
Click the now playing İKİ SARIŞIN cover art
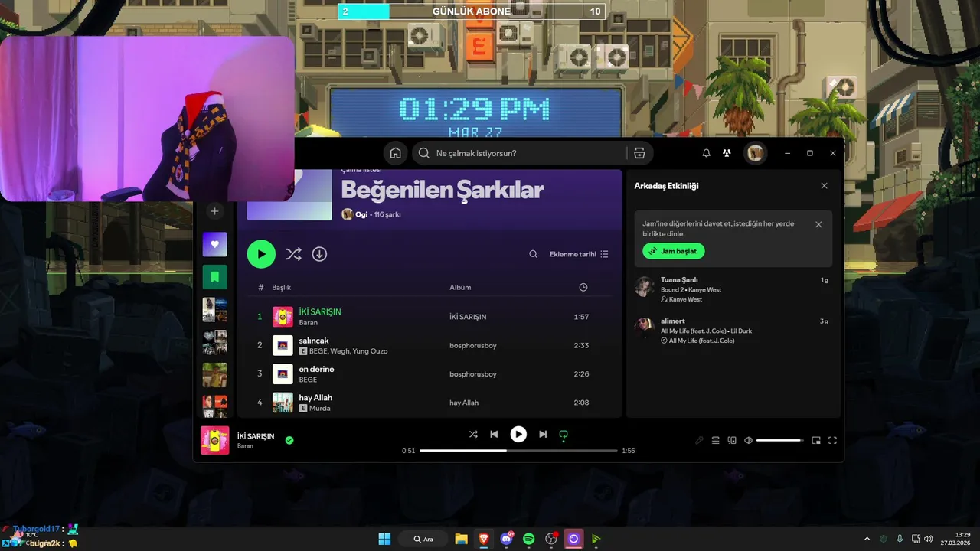coord(214,440)
